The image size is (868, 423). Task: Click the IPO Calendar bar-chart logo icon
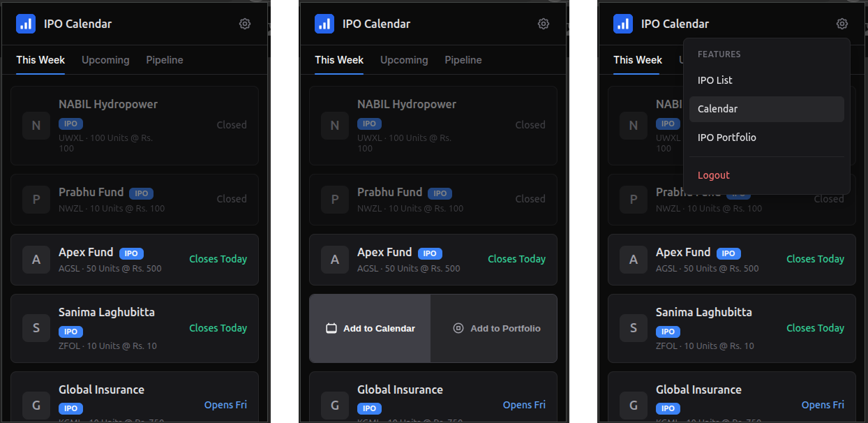pyautogui.click(x=26, y=23)
